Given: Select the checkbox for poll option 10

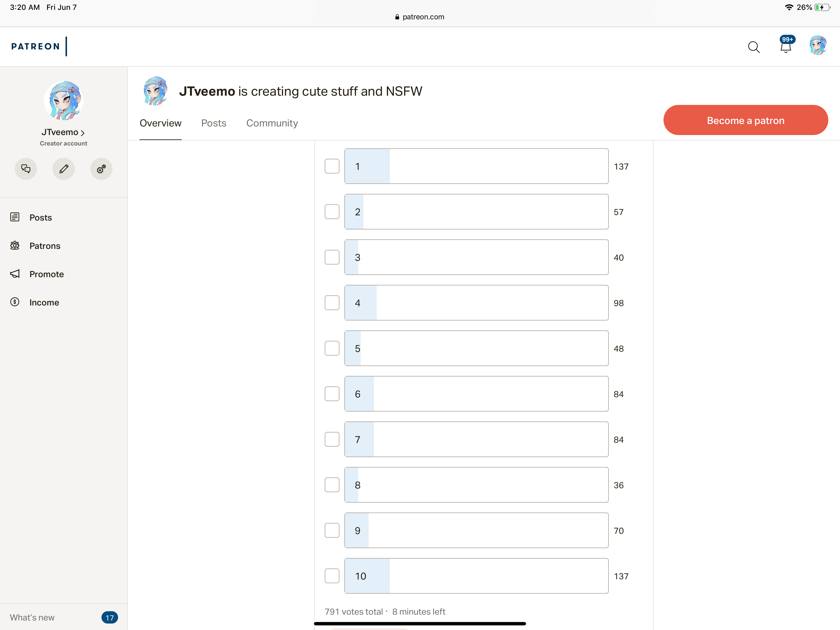Looking at the screenshot, I should [x=331, y=576].
